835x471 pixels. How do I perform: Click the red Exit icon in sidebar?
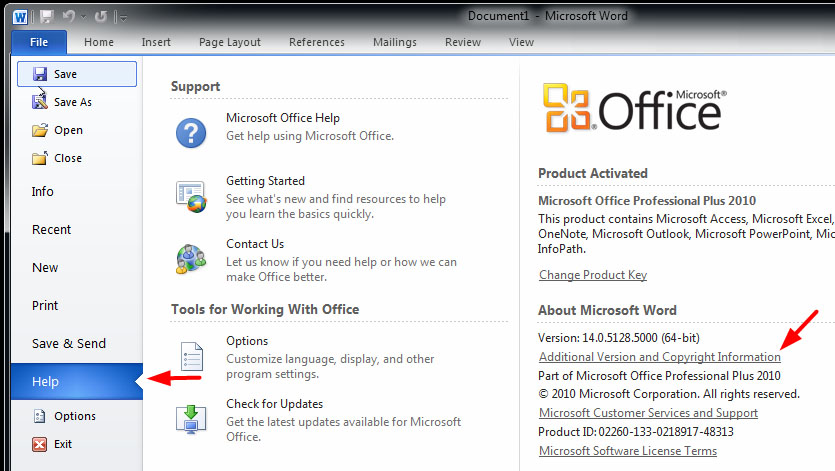[x=39, y=444]
